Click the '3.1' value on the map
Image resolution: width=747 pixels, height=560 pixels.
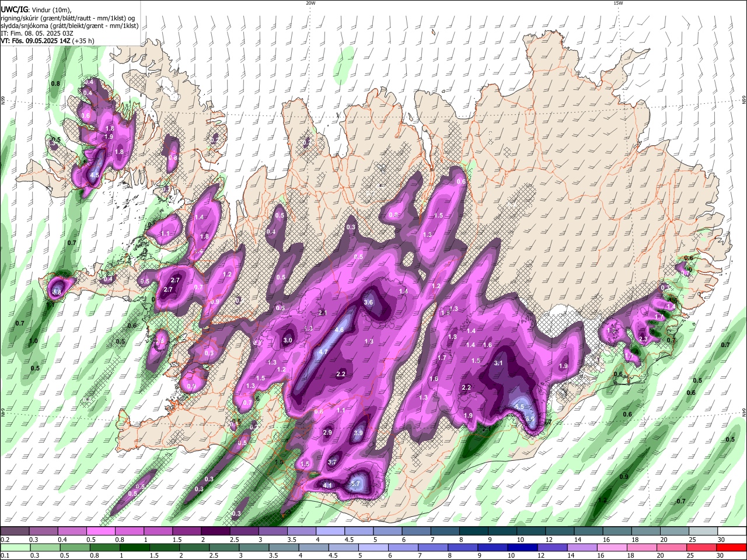point(498,363)
